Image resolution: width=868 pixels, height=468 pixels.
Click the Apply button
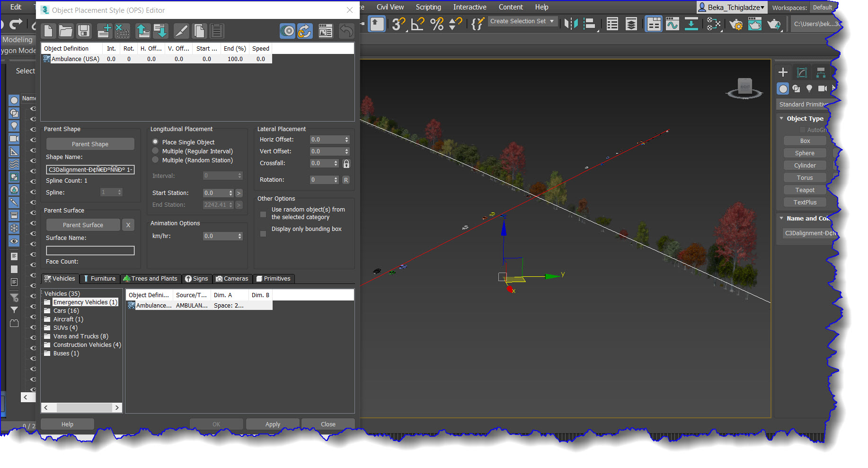[272, 424]
